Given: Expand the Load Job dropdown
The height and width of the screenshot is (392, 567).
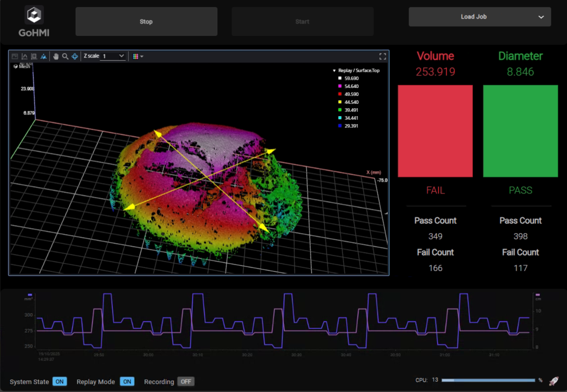Looking at the screenshot, I should pyautogui.click(x=480, y=17).
